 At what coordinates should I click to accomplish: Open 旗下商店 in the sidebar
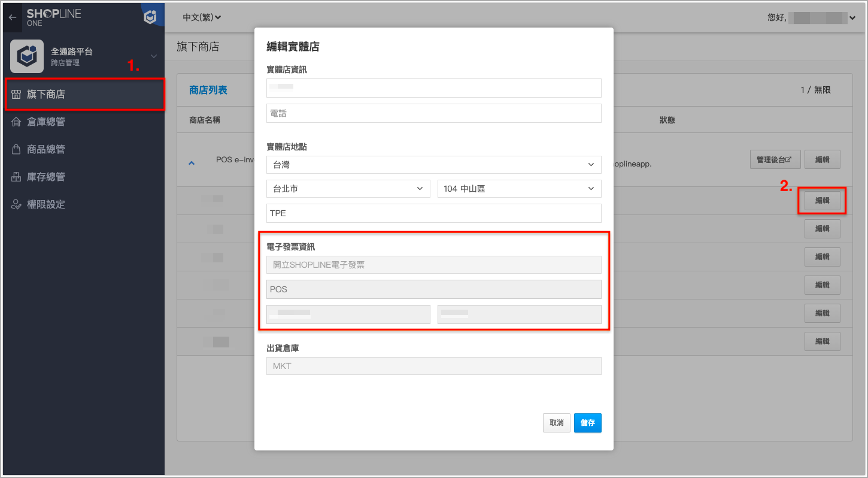pyautogui.click(x=84, y=94)
